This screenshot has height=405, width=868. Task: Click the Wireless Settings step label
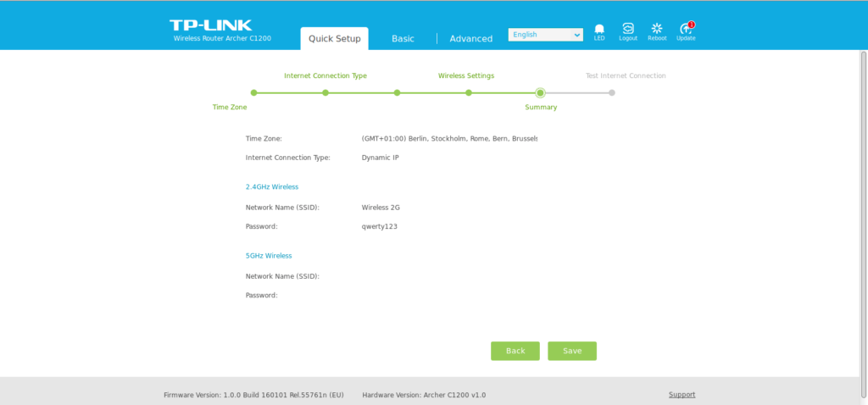465,75
